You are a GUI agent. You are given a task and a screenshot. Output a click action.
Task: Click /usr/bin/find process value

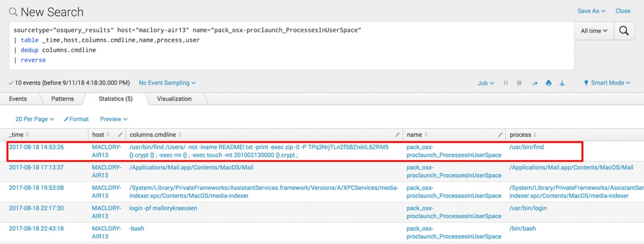(x=526, y=147)
